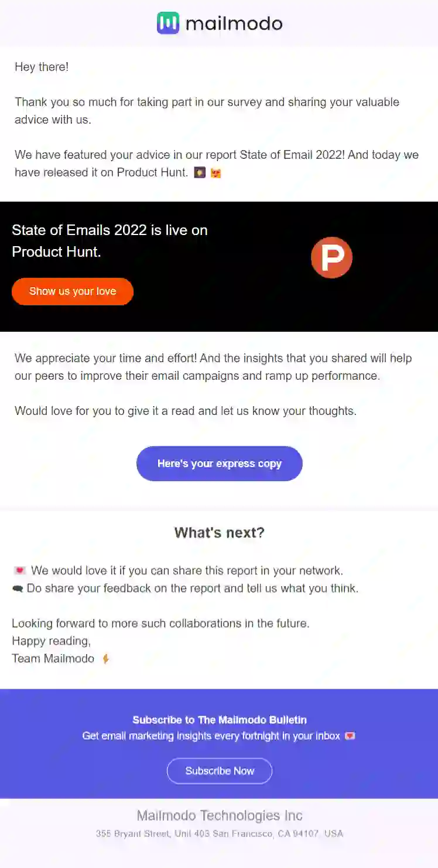Click the lightning bolt emoji after Team Mailmodo
This screenshot has width=438, height=868.
pos(105,658)
